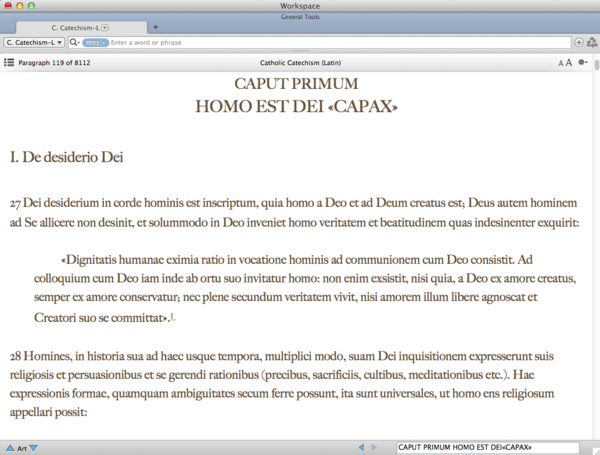
Task: Open the table of contents list icon
Action: click(9, 62)
